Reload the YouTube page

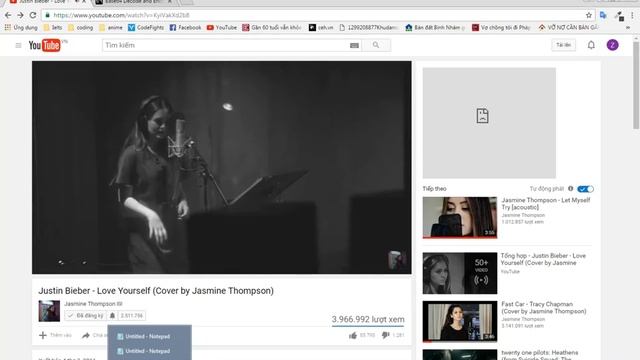point(33,15)
